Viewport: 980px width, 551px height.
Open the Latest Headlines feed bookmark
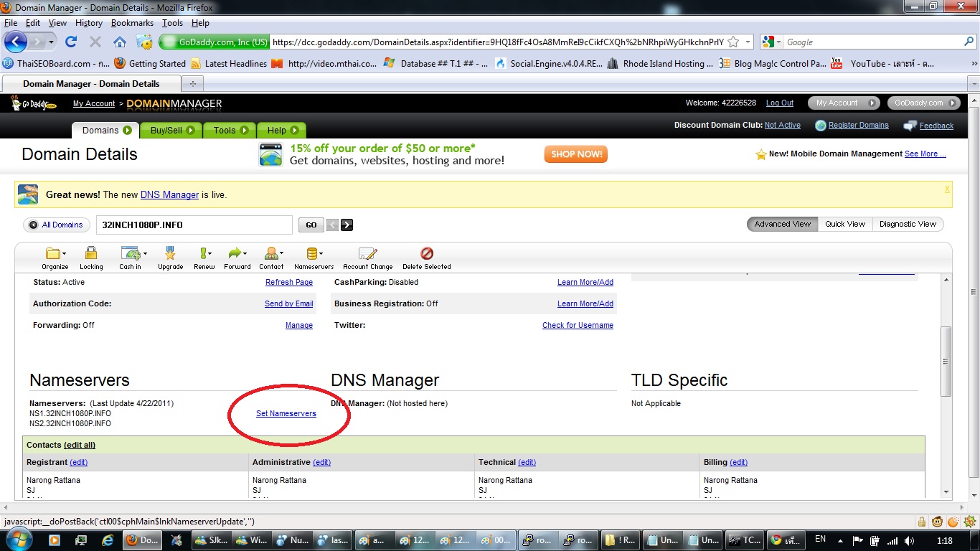[228, 64]
